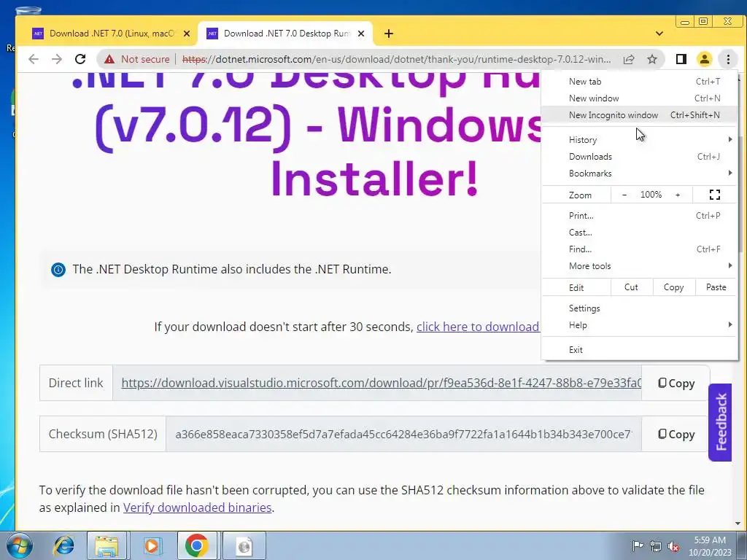Screen dimensions: 747x560
Task: Choose Exit from the Chrome menu
Action: pyautogui.click(x=639, y=349)
